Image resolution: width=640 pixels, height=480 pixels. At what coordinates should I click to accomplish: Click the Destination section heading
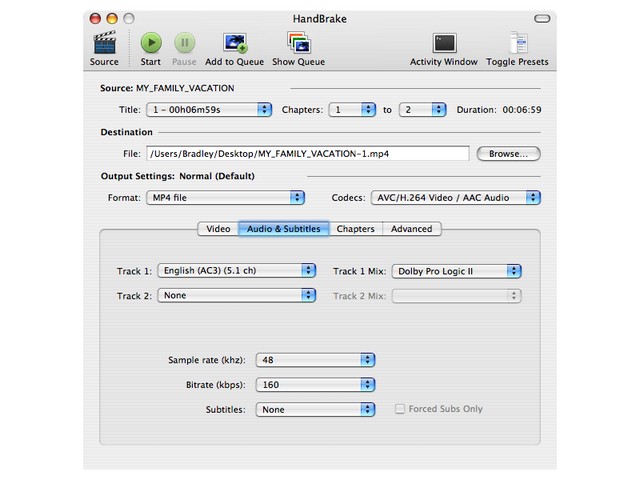coord(127,132)
